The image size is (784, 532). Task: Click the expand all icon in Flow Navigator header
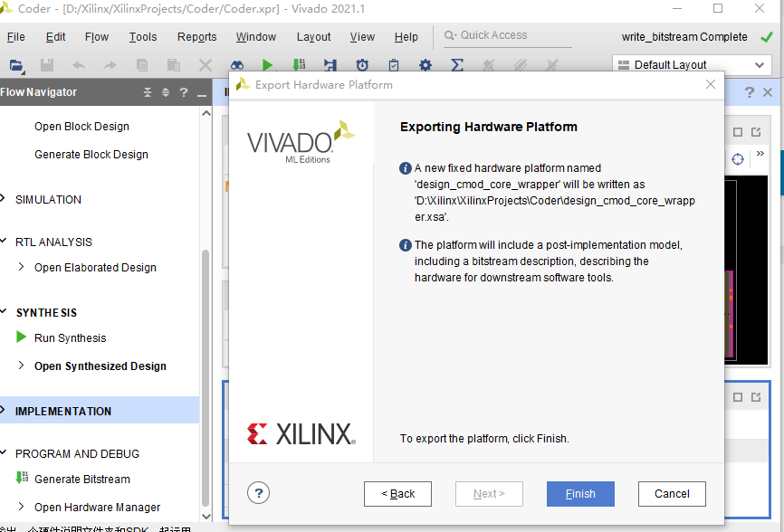pyautogui.click(x=166, y=92)
